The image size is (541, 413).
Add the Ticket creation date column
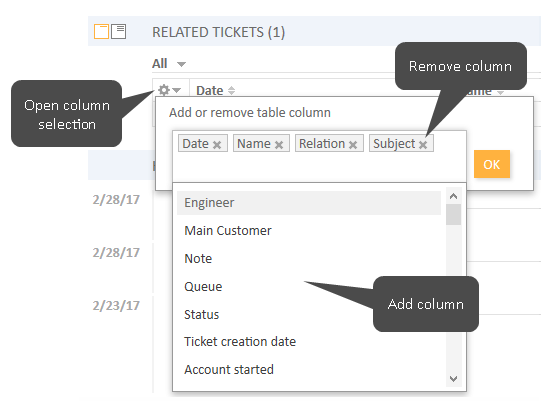pyautogui.click(x=309, y=342)
